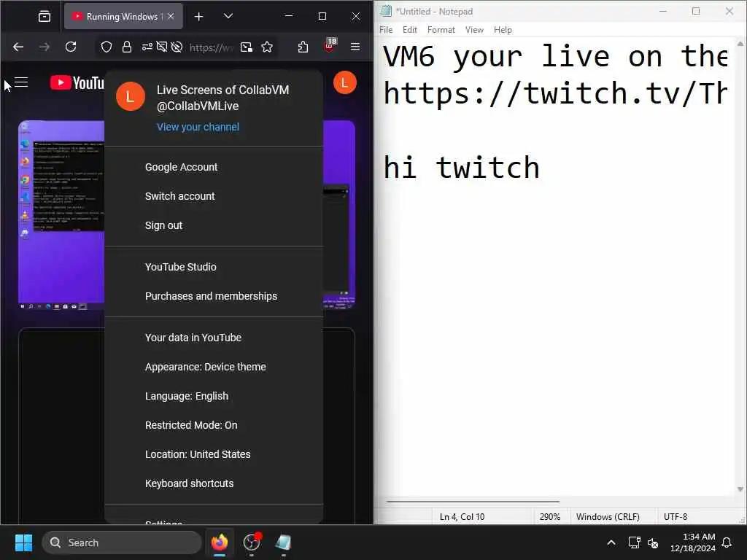Open Purchases and memberships

[214, 296]
